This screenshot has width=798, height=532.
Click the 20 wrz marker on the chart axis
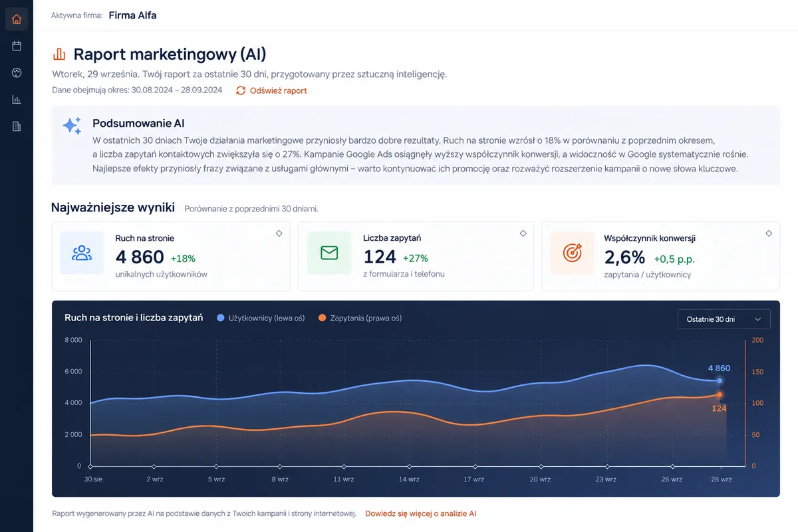coord(540,467)
